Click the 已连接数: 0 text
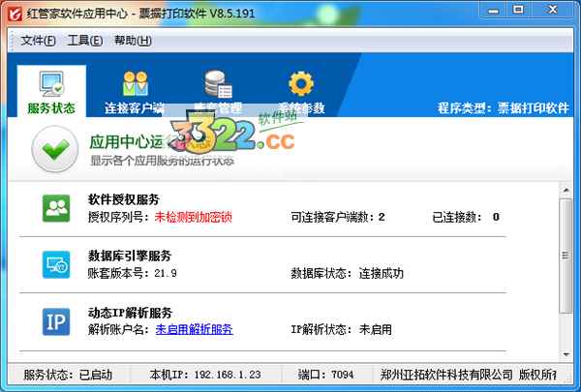The width and height of the screenshot is (581, 392). [466, 217]
